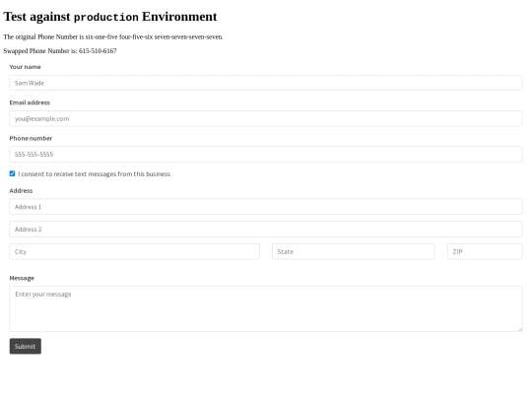Viewport: 532px width, 399px height.
Task: Uncheck the text message consent checkbox
Action: [12, 173]
